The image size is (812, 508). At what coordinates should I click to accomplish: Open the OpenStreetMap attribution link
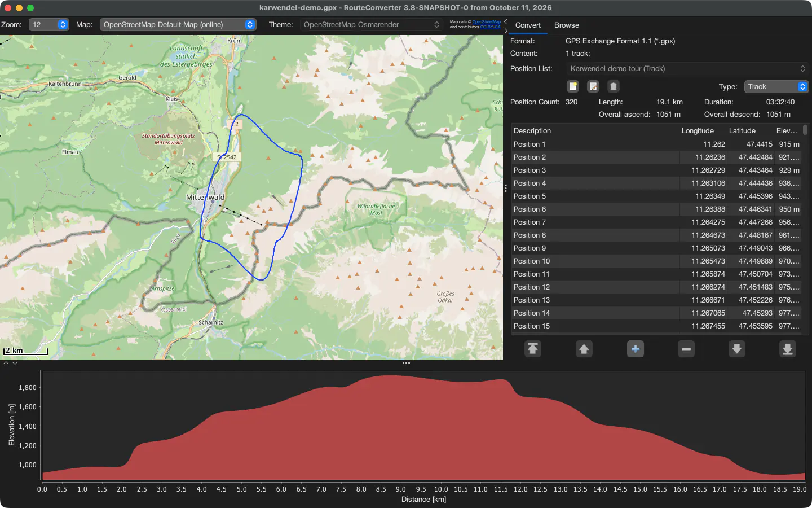[x=486, y=22]
